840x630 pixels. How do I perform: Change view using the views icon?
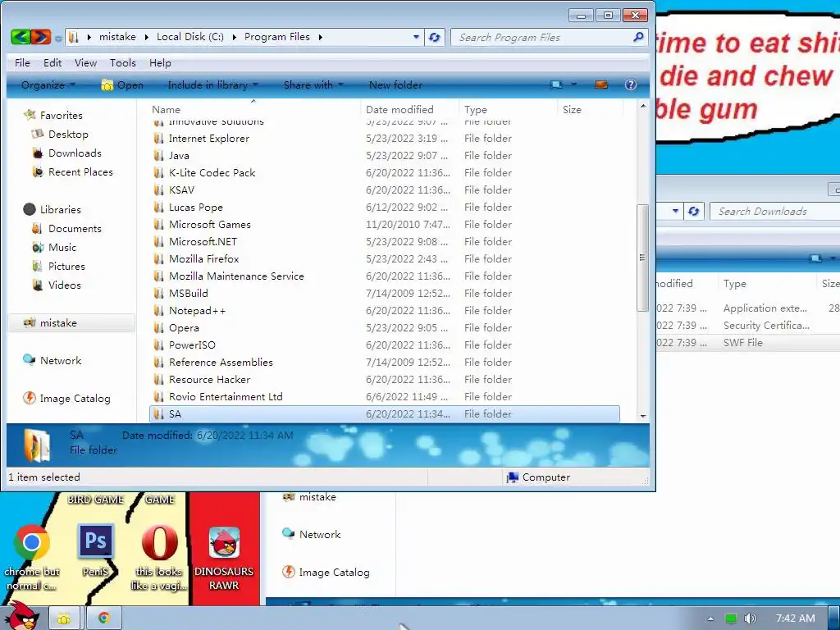(557, 84)
